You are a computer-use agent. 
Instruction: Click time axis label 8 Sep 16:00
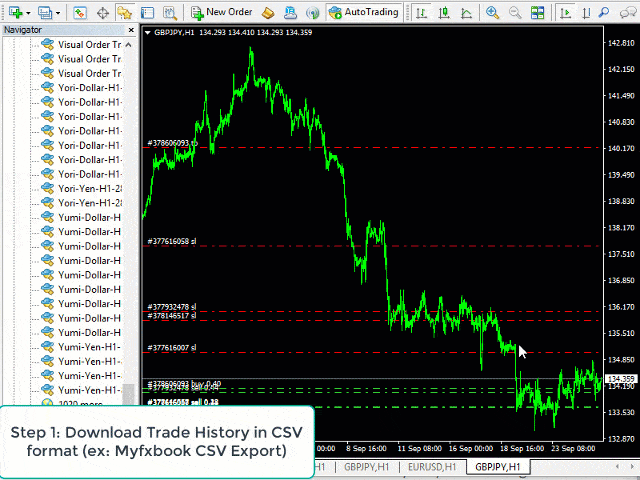[366, 448]
